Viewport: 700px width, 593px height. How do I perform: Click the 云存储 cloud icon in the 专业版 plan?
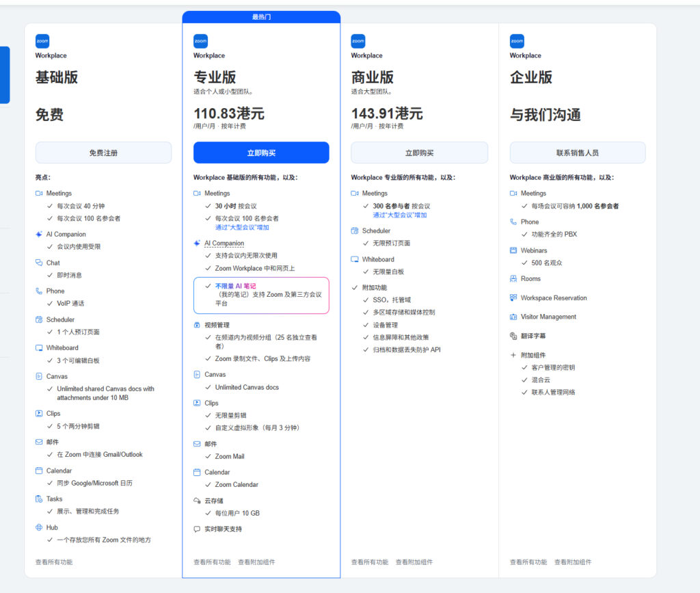pos(197,501)
